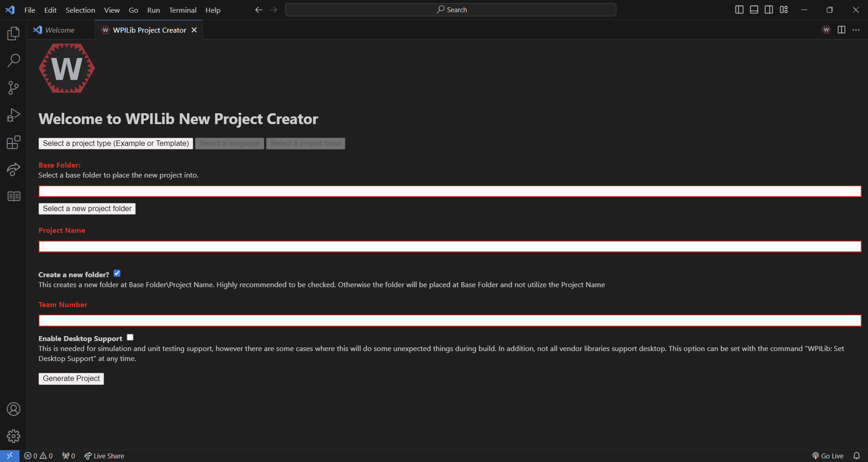Screen dimensions: 868x462
Task: Split the editor right
Action: coord(841,29)
